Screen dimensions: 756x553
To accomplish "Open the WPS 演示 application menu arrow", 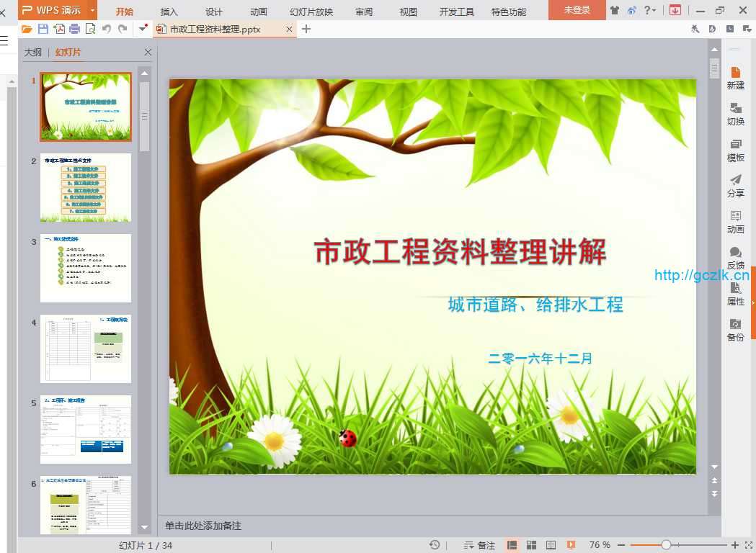I will coord(92,10).
